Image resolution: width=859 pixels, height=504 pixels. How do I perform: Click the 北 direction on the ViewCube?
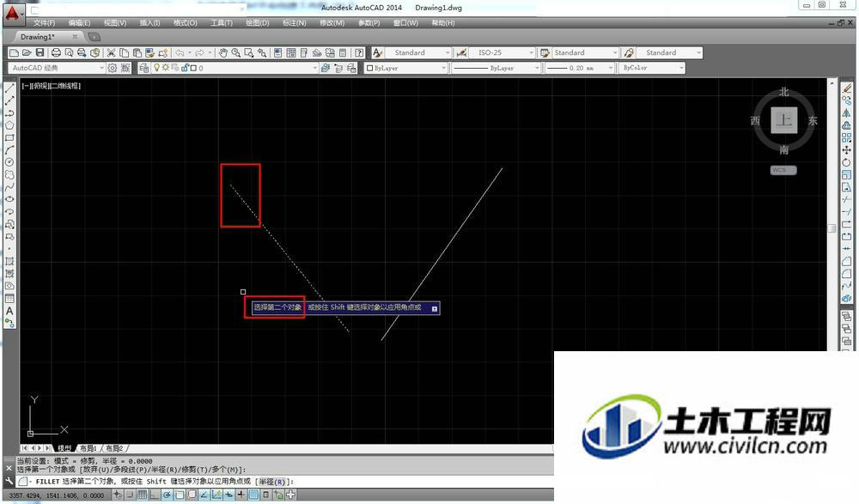(784, 92)
